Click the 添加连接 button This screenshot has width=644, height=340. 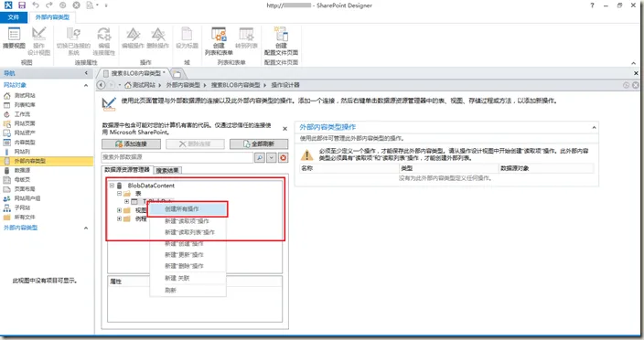pyautogui.click(x=131, y=144)
